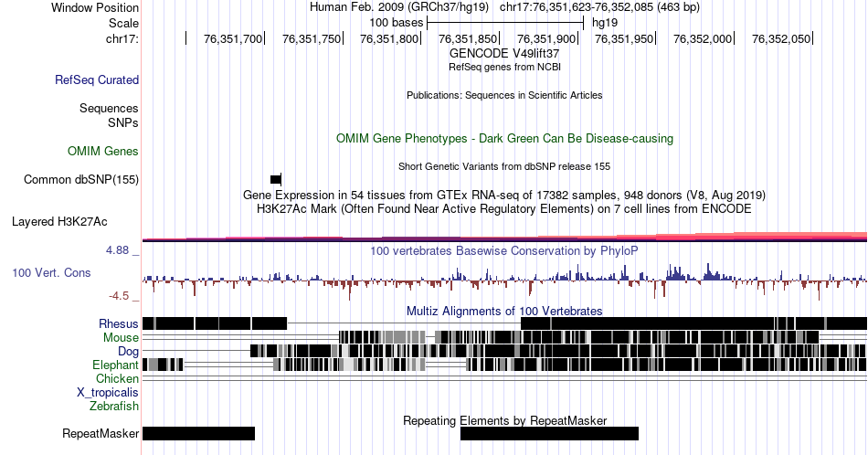Select the Chicken alignment label
This screenshot has width=868, height=455.
[x=117, y=378]
